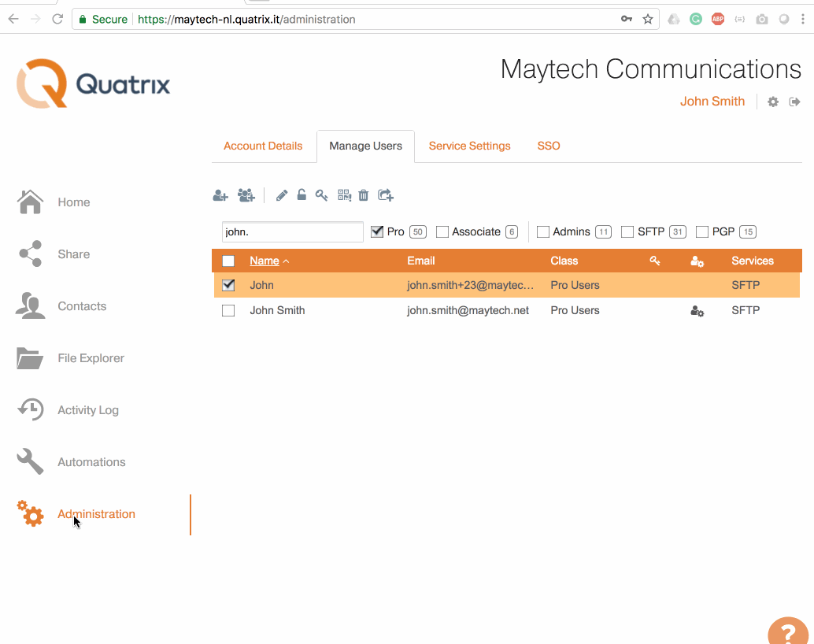
Task: Click the Class column header
Action: [564, 261]
